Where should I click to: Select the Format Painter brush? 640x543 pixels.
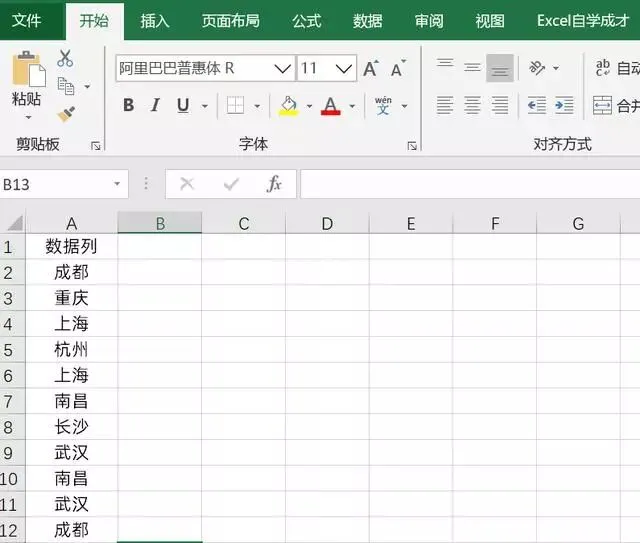click(66, 114)
